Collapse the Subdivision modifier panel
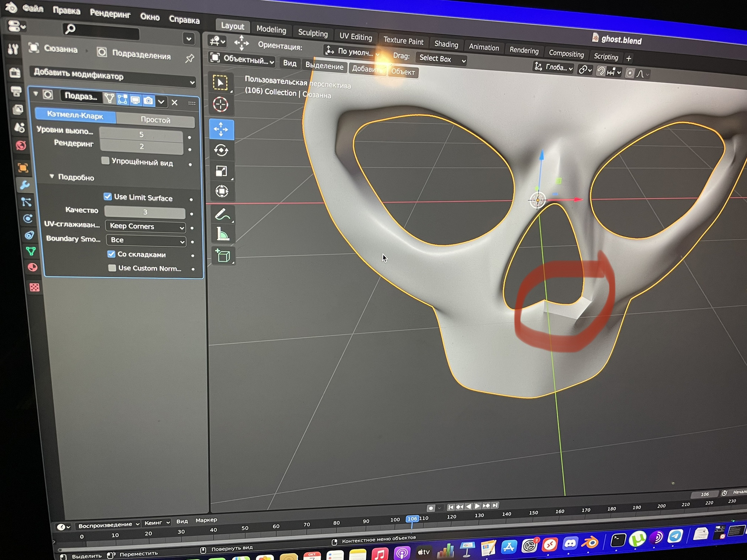 point(36,93)
